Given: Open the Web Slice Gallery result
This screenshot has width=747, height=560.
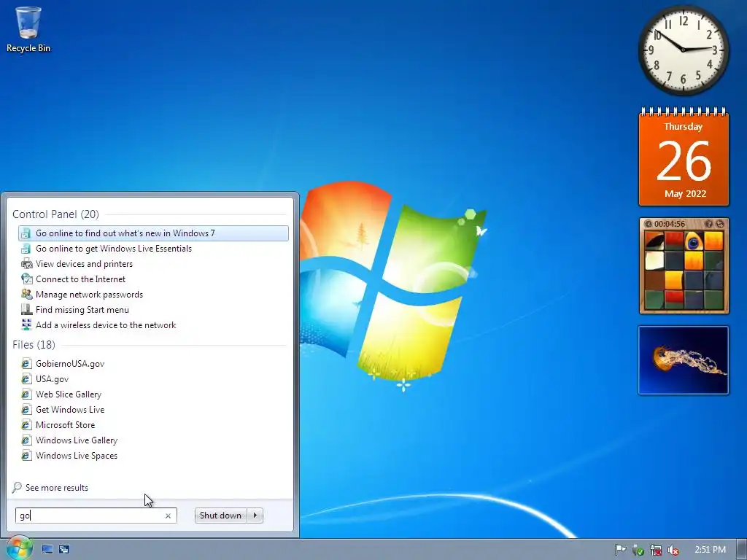Looking at the screenshot, I should coord(153,394).
